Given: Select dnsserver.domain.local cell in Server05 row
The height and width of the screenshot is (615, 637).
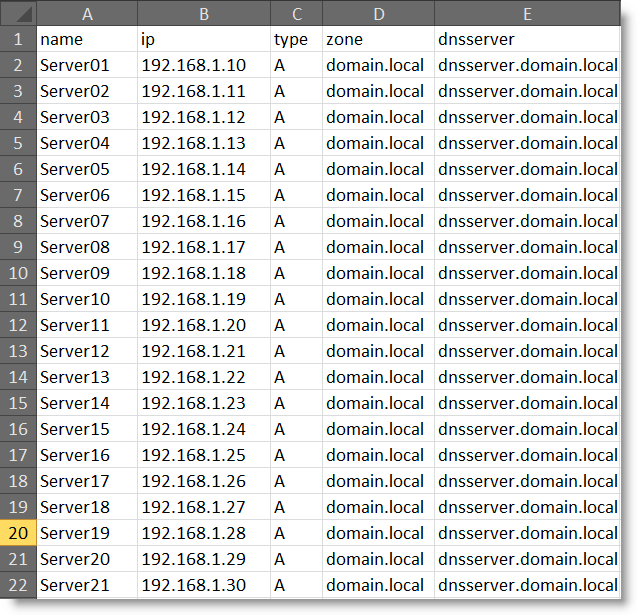Looking at the screenshot, I should (527, 169).
